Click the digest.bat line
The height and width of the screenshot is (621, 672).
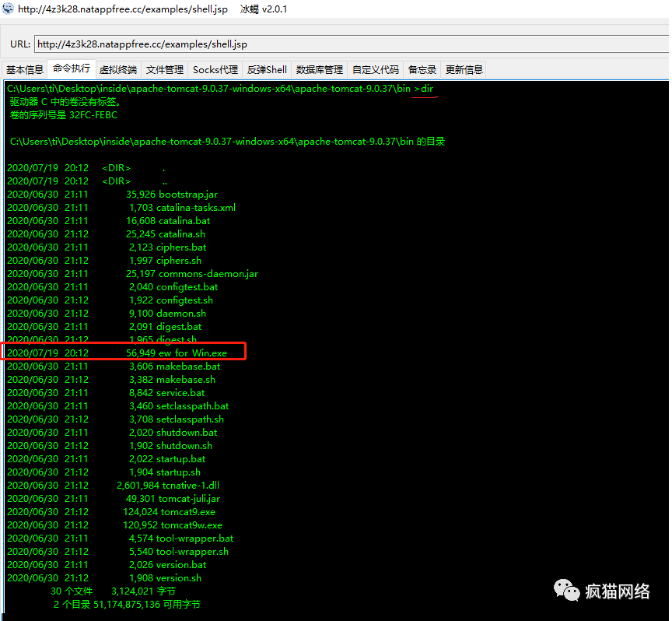click(x=104, y=327)
